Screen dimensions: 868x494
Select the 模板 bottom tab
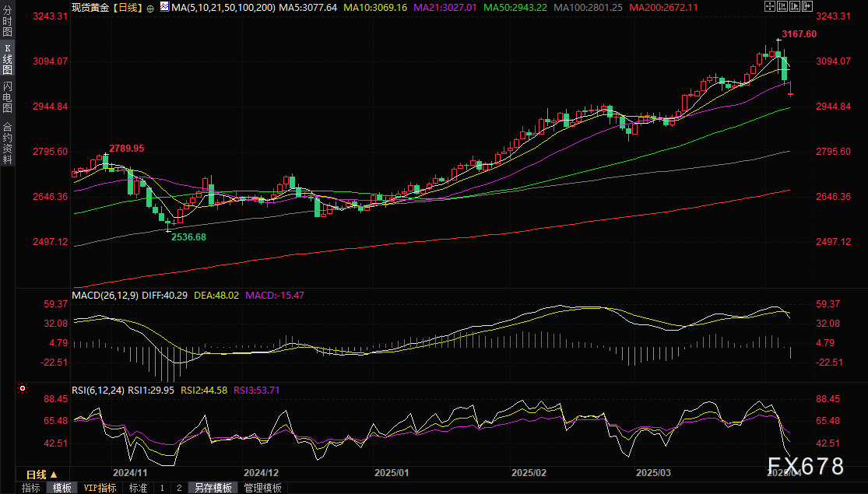(62, 487)
